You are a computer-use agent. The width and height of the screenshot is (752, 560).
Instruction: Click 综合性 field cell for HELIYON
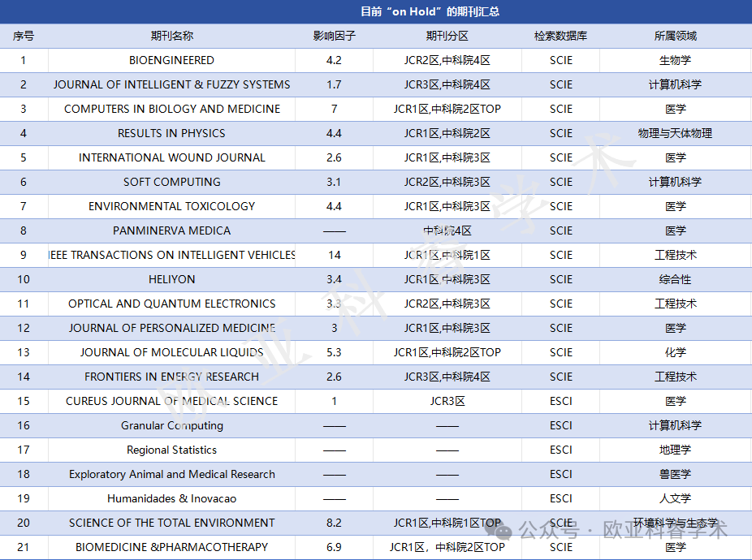pos(676,279)
